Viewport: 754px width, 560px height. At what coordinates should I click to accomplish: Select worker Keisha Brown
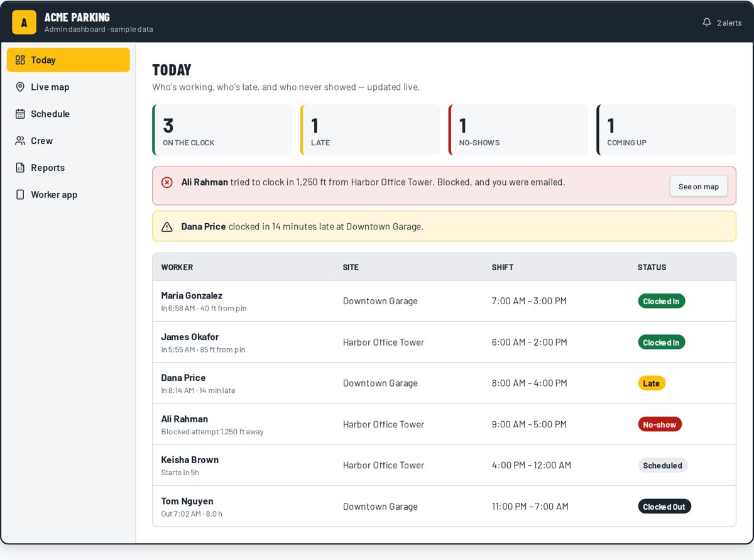click(x=190, y=460)
